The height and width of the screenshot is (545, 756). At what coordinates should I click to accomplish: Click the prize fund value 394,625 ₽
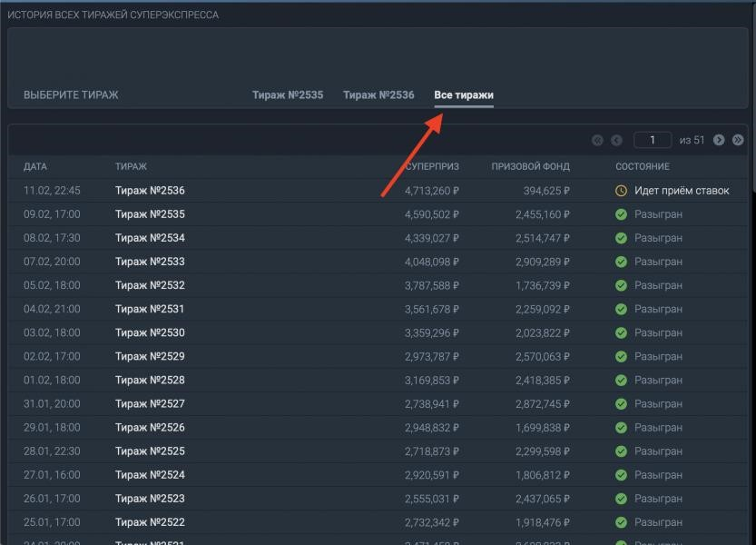(x=546, y=191)
